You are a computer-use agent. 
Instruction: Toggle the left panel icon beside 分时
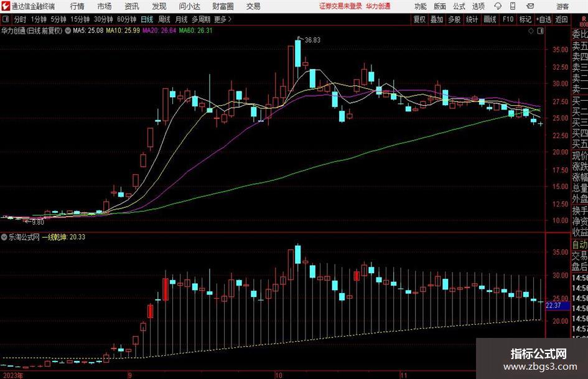(6, 19)
